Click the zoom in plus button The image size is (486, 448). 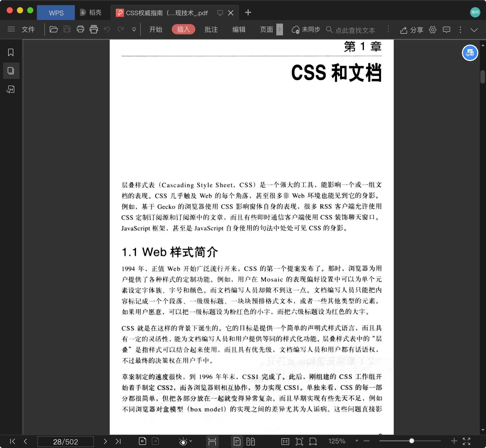click(454, 441)
